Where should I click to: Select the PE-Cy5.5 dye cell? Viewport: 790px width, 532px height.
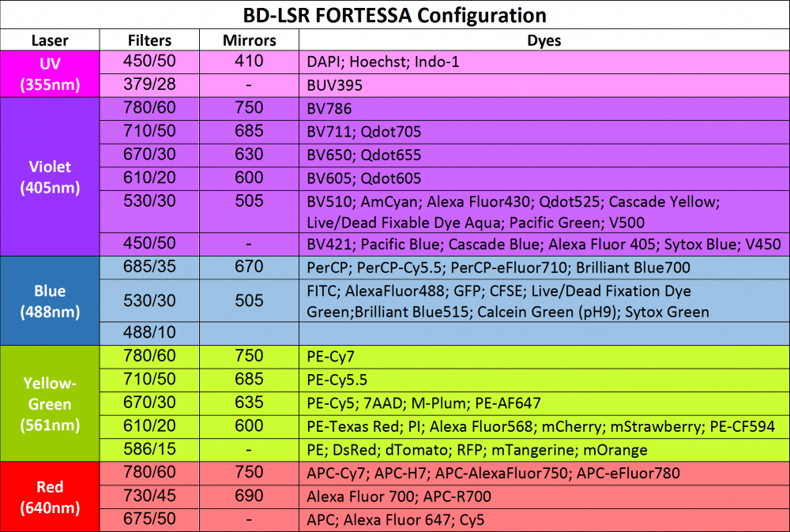point(544,380)
